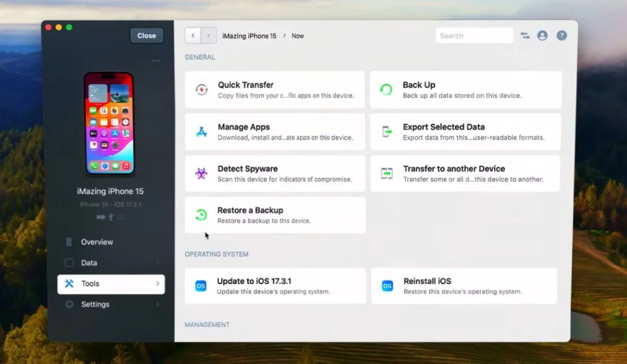The height and width of the screenshot is (364, 627).
Task: Click the Search input field
Action: [x=474, y=35]
